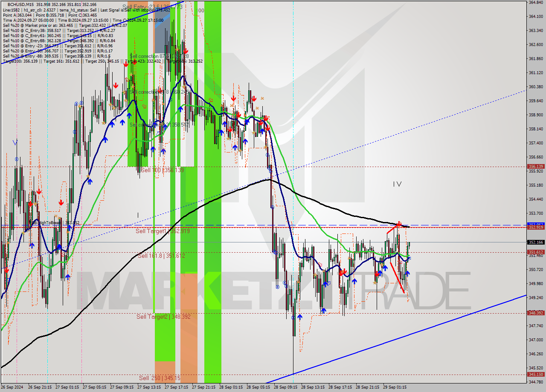Screen dimensions: 546x392
Task: Click the 358.900 price axis value
Action: [x=536, y=115]
